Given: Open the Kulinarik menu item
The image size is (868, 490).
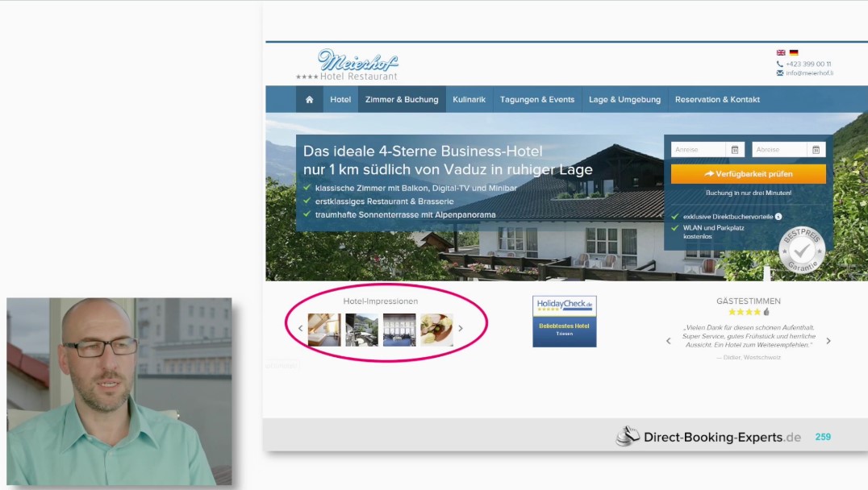Looking at the screenshot, I should coord(469,100).
